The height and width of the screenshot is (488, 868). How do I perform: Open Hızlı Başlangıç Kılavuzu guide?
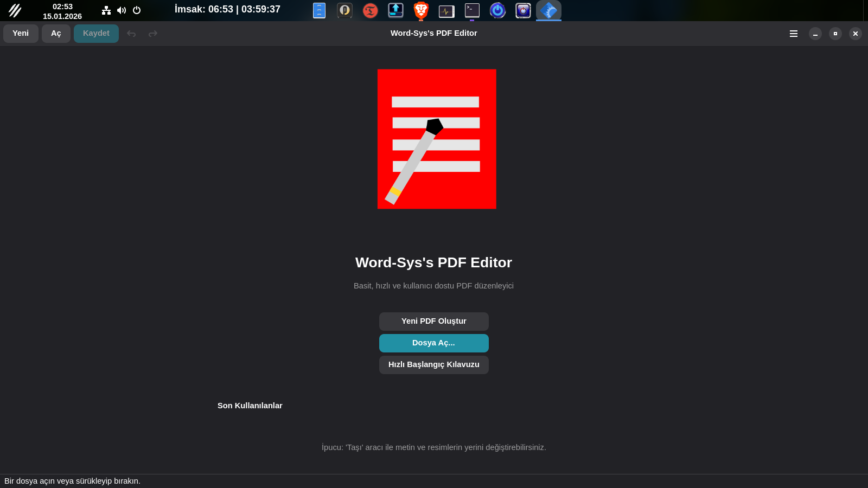point(433,365)
